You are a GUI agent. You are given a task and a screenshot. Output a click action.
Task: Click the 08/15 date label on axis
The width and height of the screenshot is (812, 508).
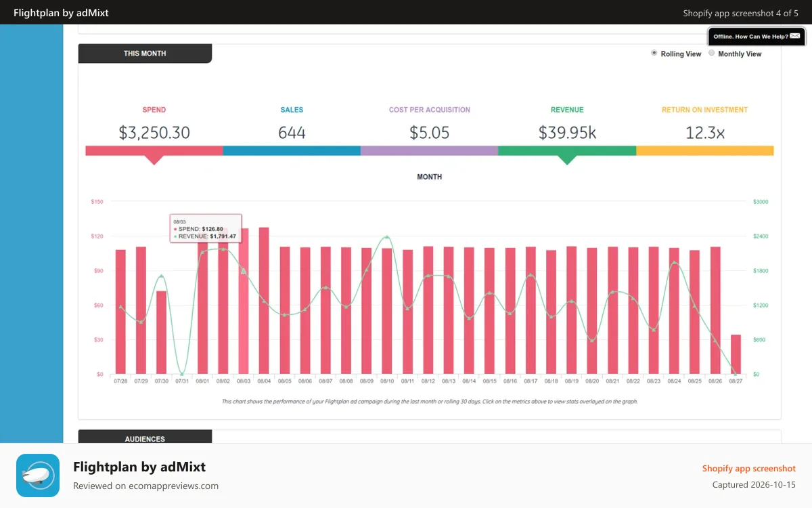click(x=489, y=381)
